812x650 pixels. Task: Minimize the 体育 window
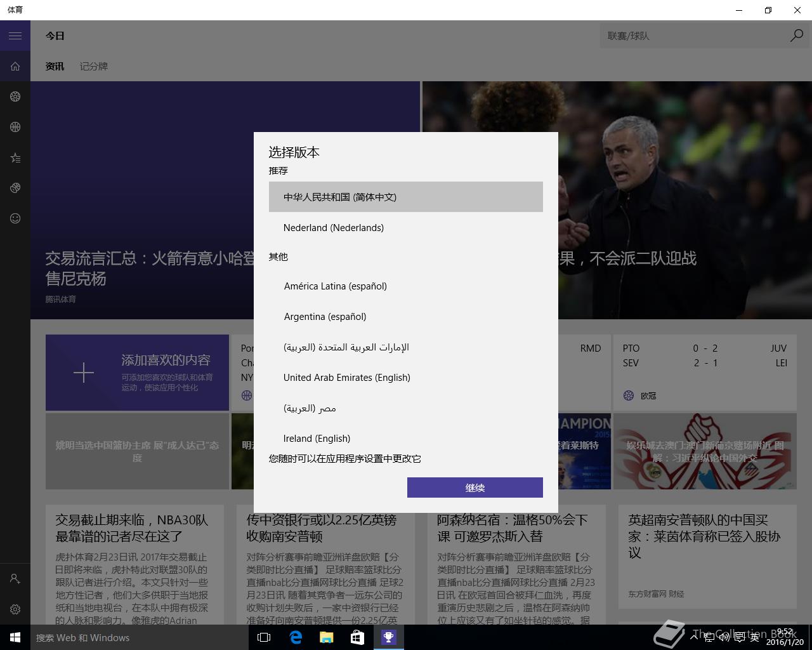click(x=739, y=10)
